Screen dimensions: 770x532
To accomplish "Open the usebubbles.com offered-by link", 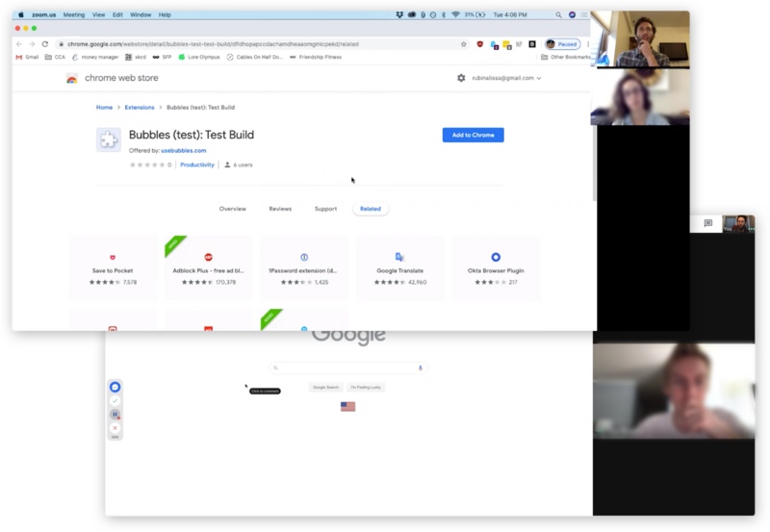I will coord(184,151).
